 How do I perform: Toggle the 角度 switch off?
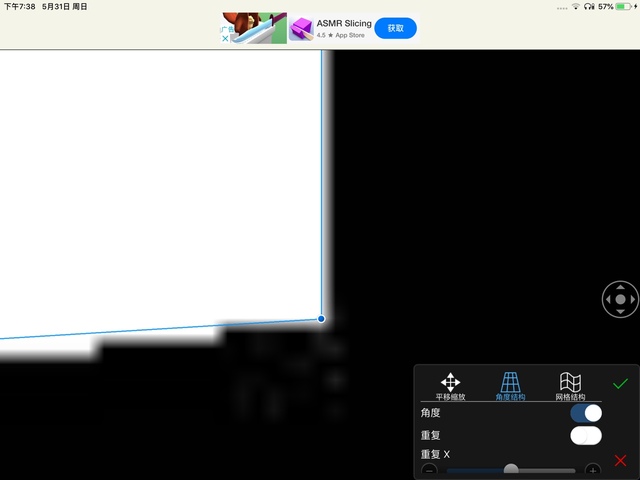[x=586, y=413]
